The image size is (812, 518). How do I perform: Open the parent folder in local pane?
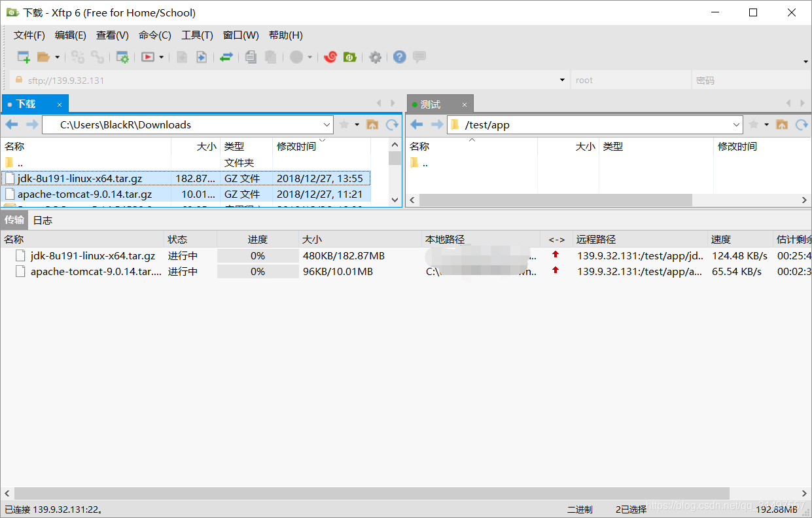coord(186,162)
